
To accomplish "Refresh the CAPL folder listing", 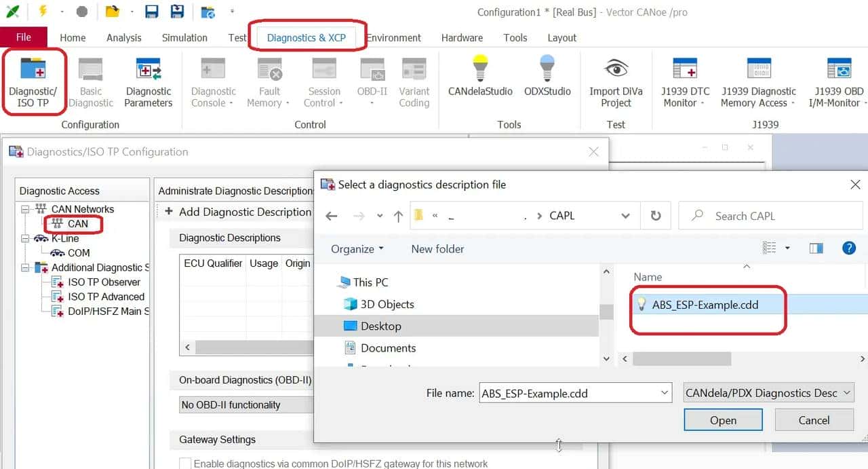I will click(655, 216).
